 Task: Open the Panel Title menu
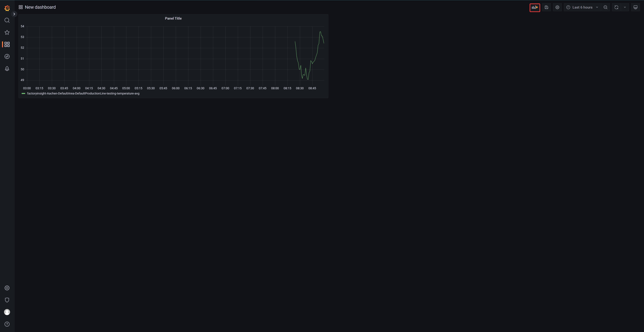point(173,18)
